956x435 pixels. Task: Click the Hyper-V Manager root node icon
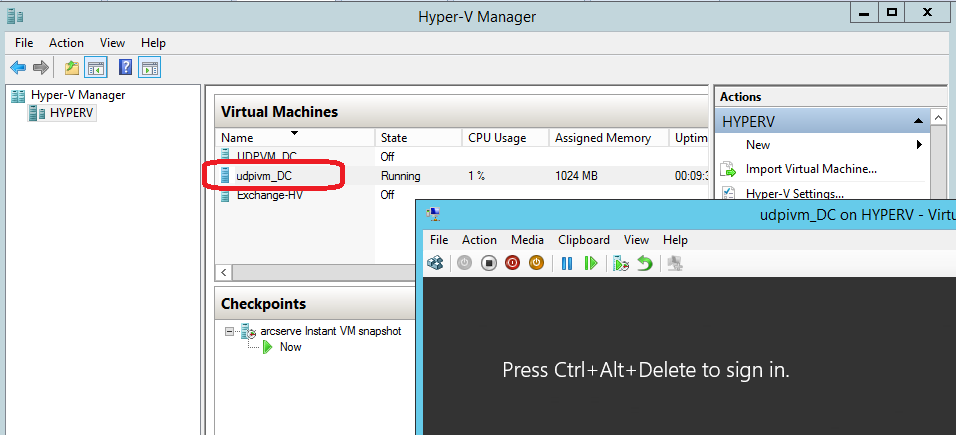(x=19, y=95)
